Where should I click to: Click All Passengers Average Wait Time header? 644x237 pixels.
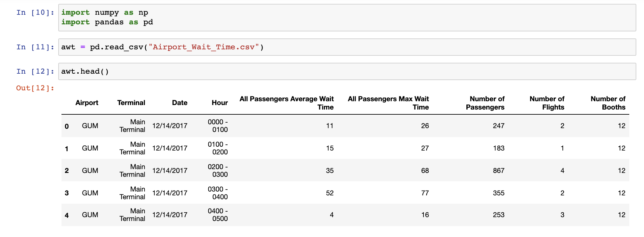point(286,103)
